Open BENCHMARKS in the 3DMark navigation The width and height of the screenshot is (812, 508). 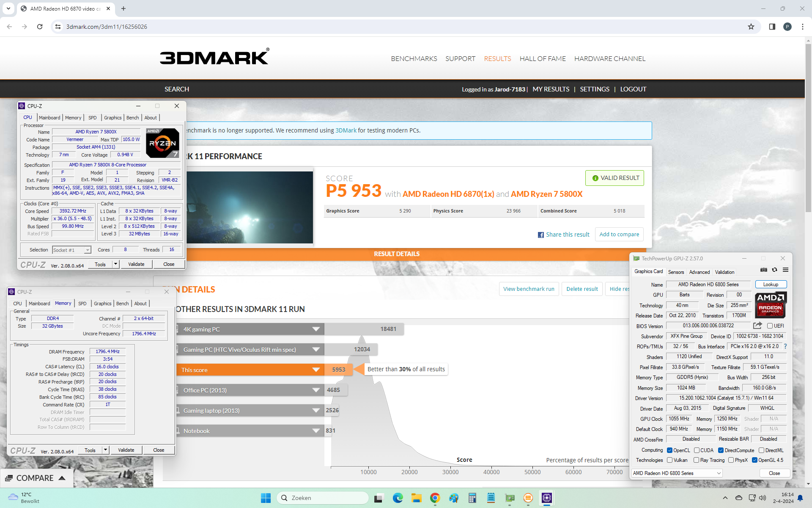(414, 58)
